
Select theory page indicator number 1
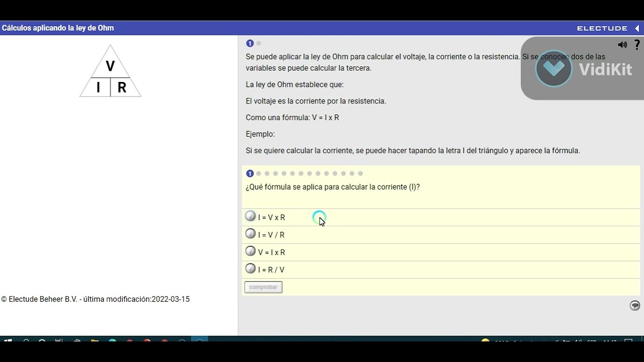250,43
